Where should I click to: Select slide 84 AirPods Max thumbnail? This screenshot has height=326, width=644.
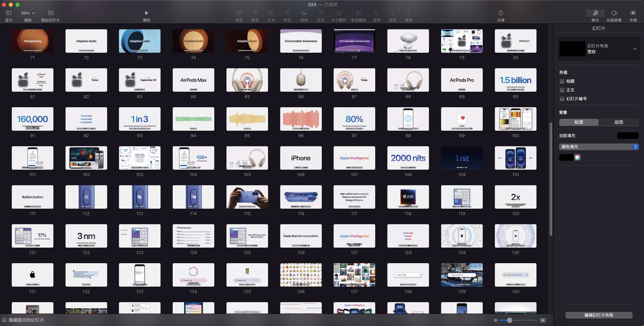(x=194, y=80)
